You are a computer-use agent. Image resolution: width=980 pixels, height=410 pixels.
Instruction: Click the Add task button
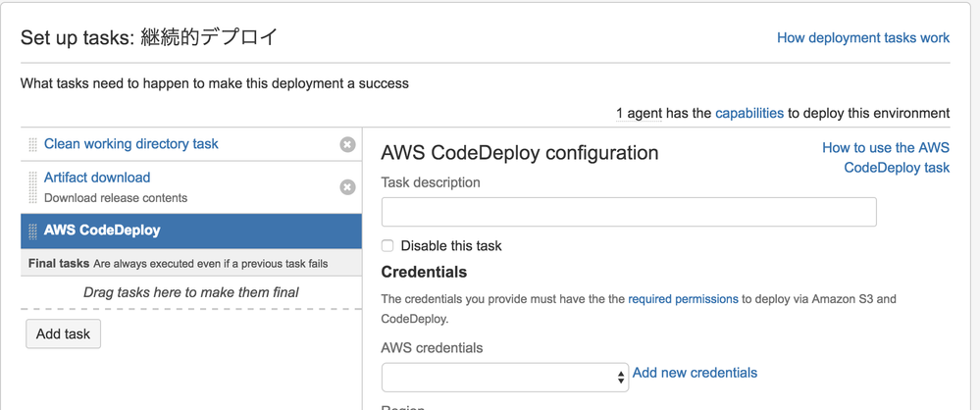pyautogui.click(x=63, y=334)
